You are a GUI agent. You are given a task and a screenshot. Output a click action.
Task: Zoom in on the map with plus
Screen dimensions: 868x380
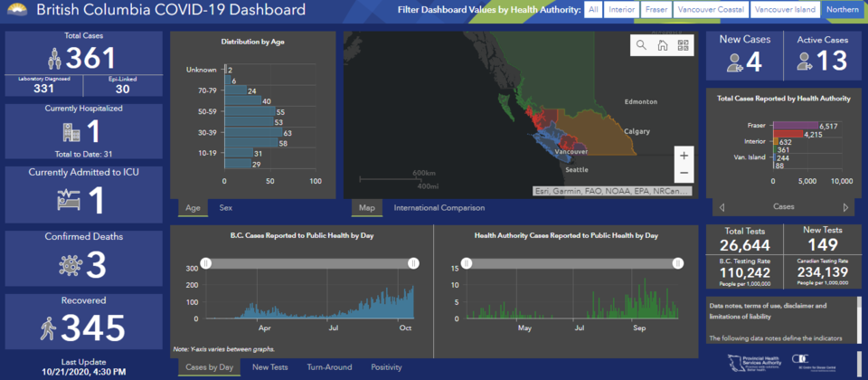pyautogui.click(x=684, y=156)
